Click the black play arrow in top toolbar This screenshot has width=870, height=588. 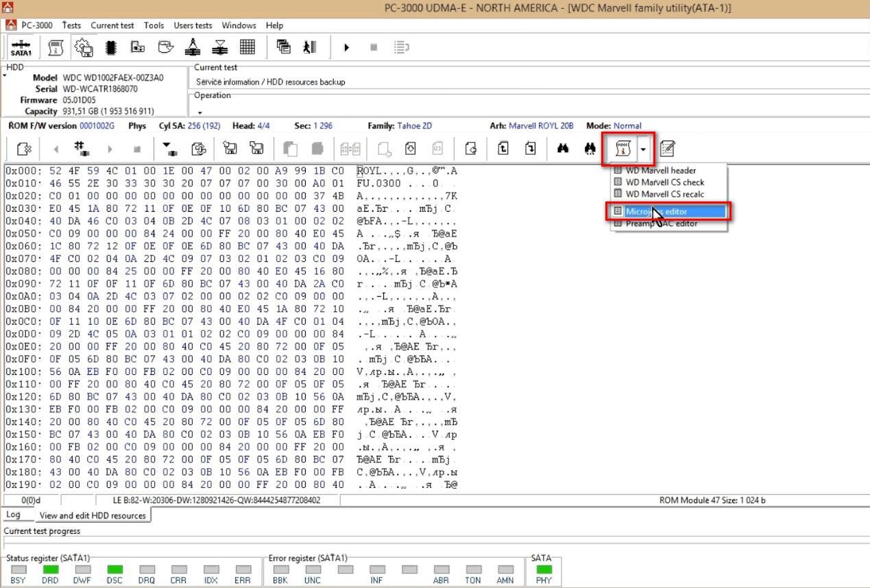346,47
